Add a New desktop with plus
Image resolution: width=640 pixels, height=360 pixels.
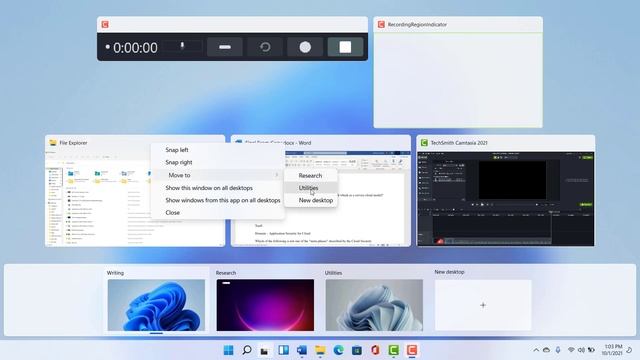click(x=483, y=305)
